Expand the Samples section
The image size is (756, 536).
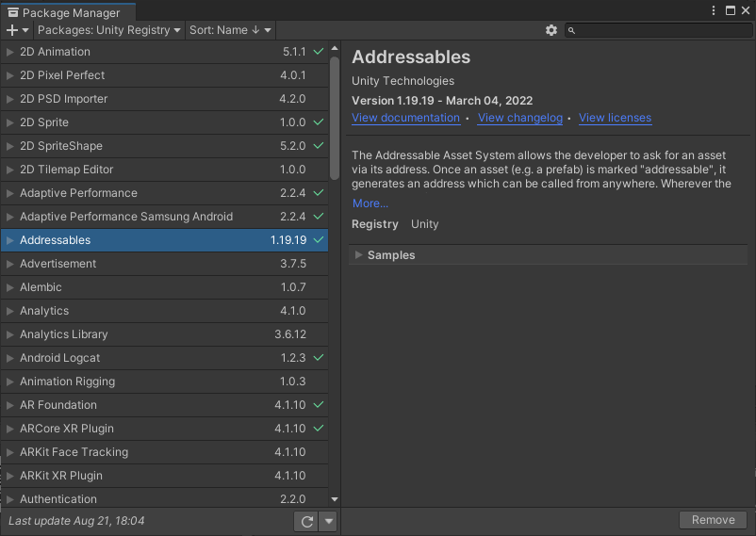(x=359, y=255)
